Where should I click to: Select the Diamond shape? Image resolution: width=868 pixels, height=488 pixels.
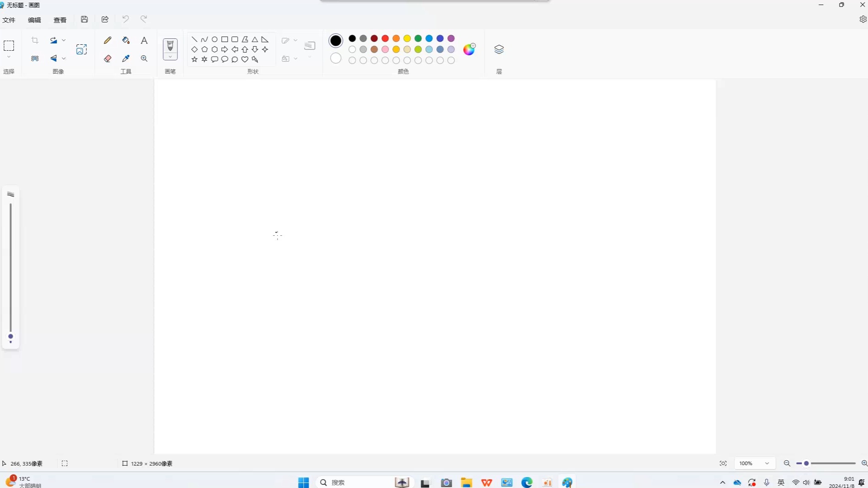[x=194, y=49]
